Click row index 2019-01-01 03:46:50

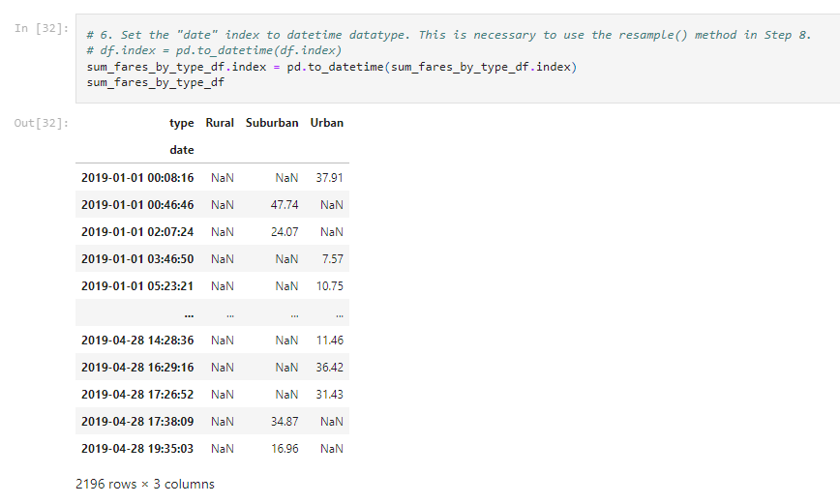pyautogui.click(x=137, y=258)
